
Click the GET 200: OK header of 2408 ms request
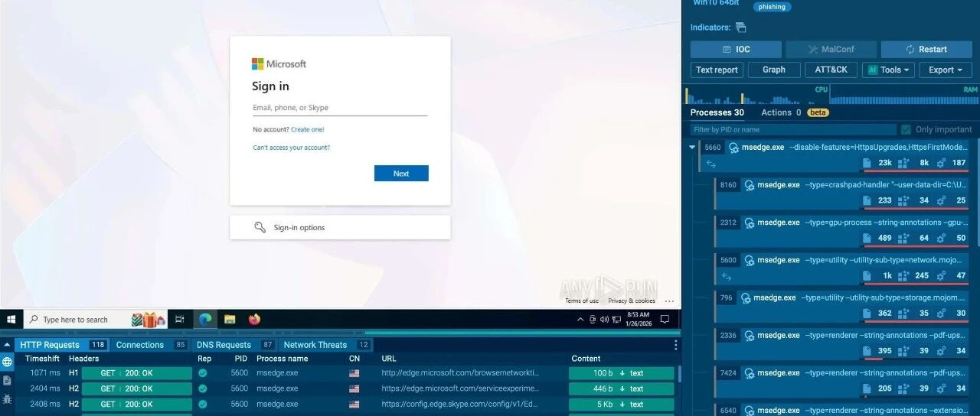[x=136, y=404]
